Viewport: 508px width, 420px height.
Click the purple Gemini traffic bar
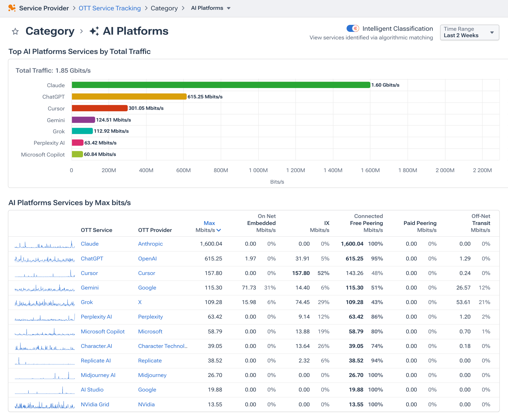tap(84, 120)
